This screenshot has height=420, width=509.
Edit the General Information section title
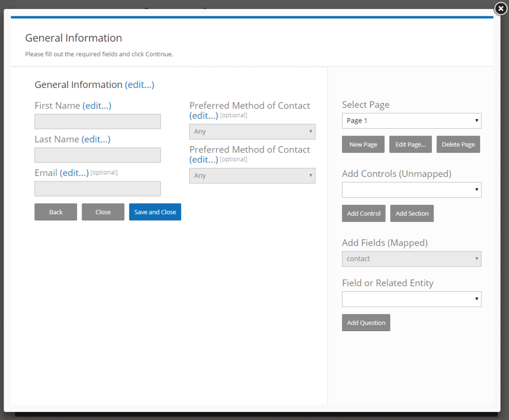(140, 84)
